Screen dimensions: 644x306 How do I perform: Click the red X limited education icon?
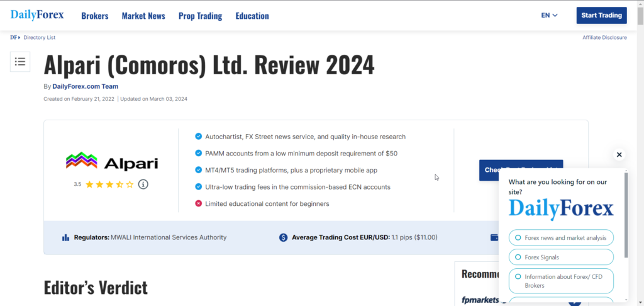click(x=198, y=203)
